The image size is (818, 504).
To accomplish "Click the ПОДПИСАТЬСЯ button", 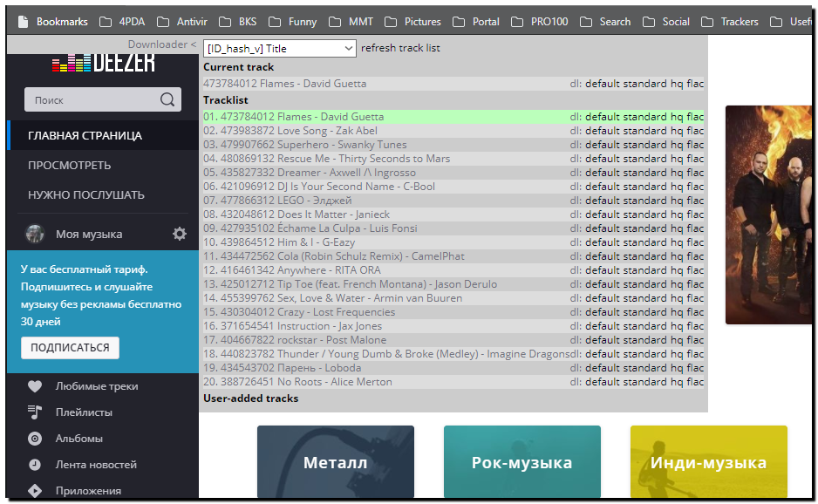I will coord(70,347).
